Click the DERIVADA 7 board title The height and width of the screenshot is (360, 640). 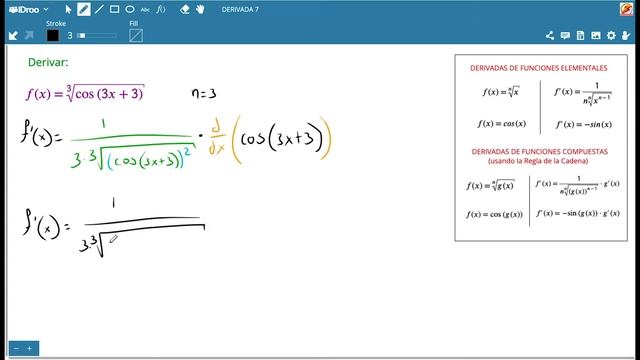point(240,9)
